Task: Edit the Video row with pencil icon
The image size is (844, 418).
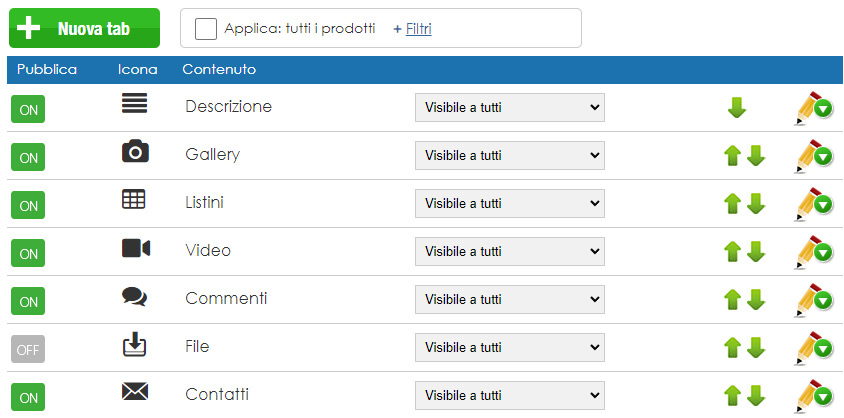Action: point(813,251)
